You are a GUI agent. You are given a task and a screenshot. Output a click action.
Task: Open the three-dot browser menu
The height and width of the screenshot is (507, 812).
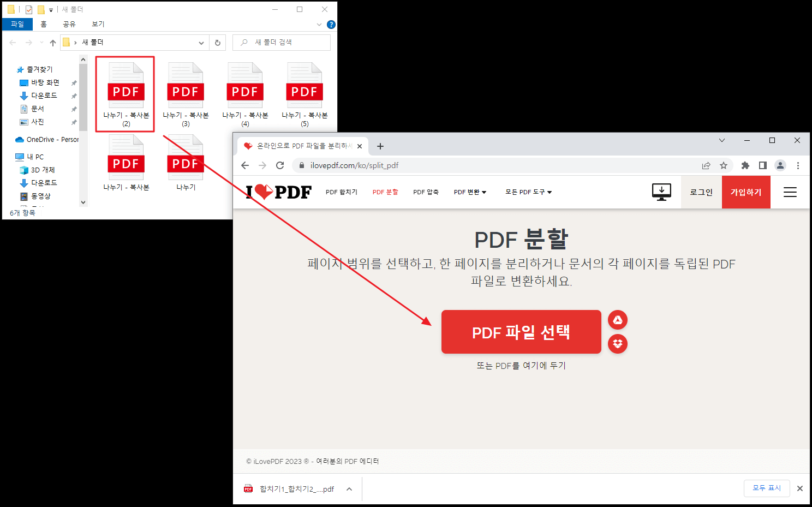pos(798,165)
